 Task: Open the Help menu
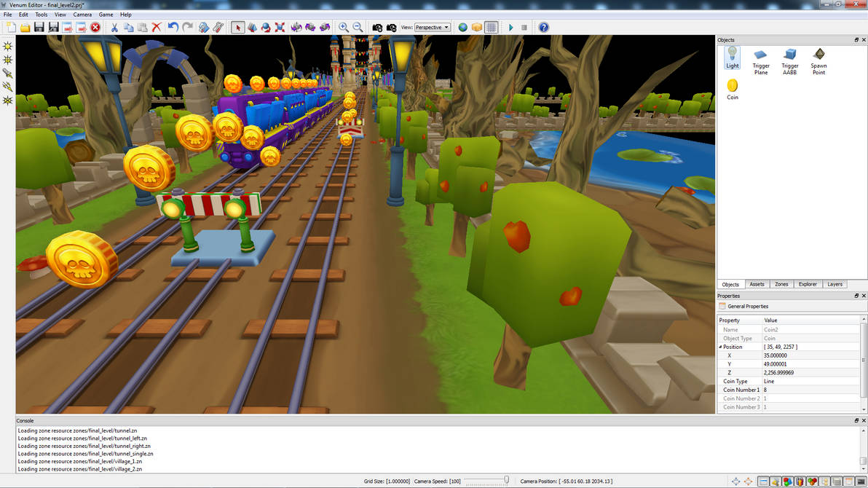click(126, 15)
